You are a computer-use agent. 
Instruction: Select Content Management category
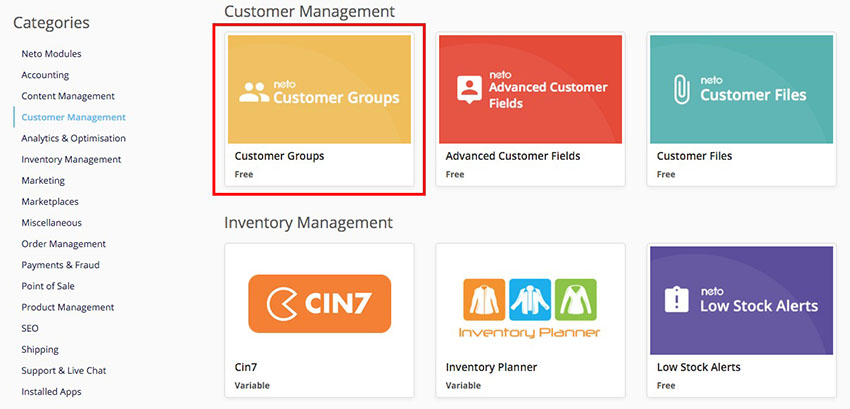[68, 96]
